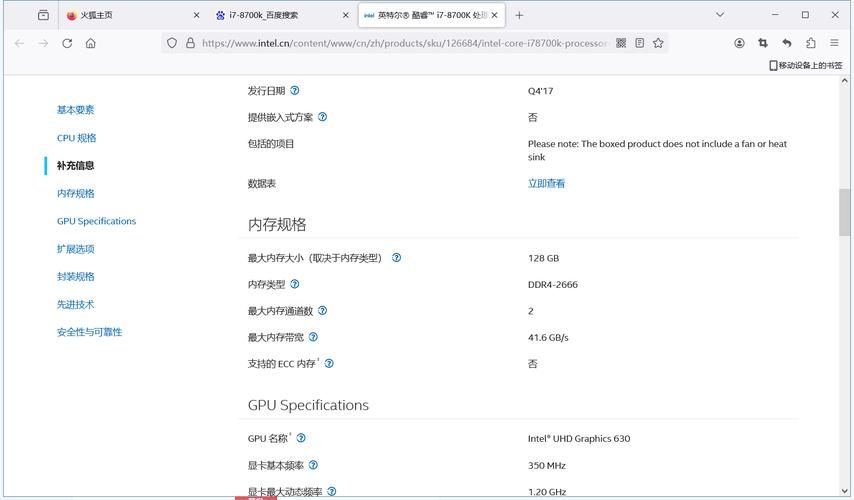Close the 火狐主页 tab

pyautogui.click(x=197, y=15)
